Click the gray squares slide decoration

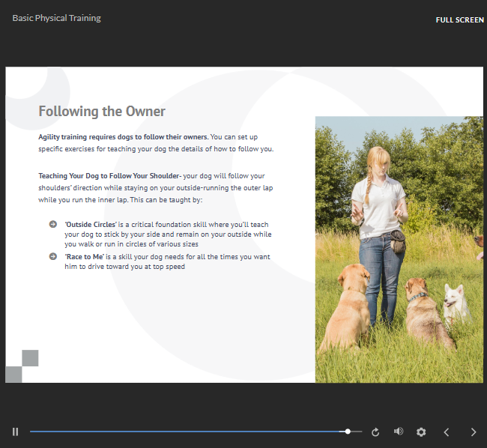pyautogui.click(x=22, y=366)
